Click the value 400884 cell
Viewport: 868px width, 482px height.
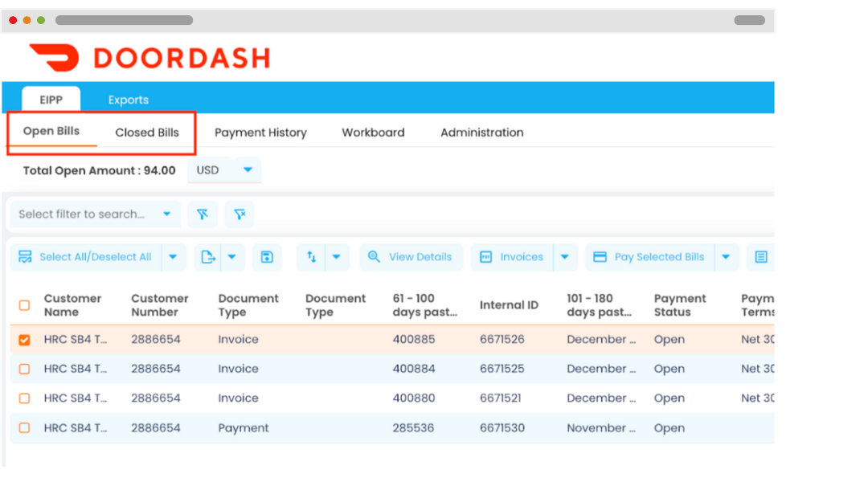click(414, 369)
